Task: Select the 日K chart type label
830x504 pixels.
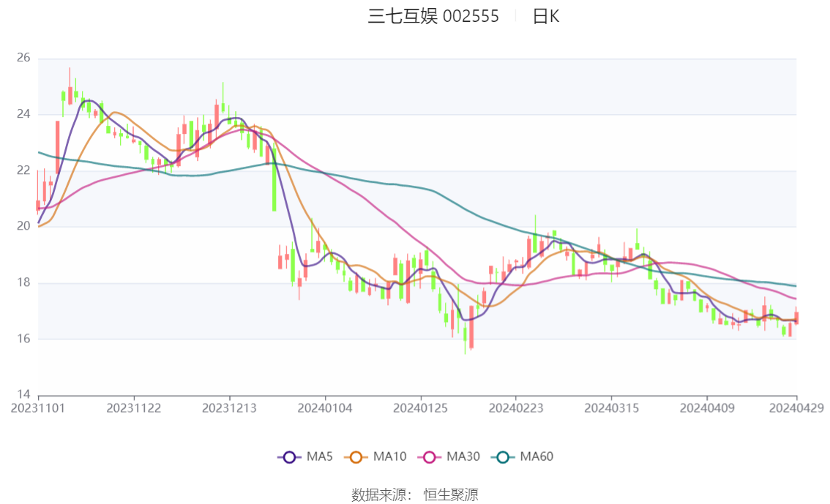Action: pyautogui.click(x=546, y=16)
